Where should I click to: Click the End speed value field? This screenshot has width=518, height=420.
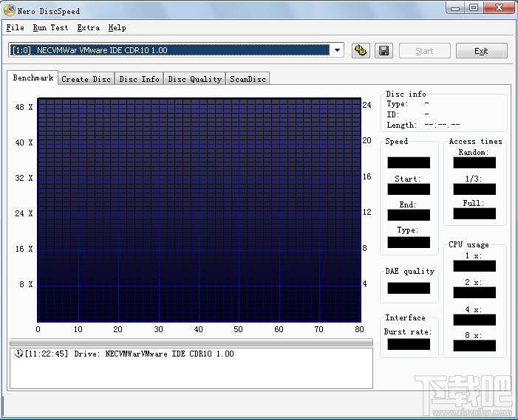pos(409,215)
